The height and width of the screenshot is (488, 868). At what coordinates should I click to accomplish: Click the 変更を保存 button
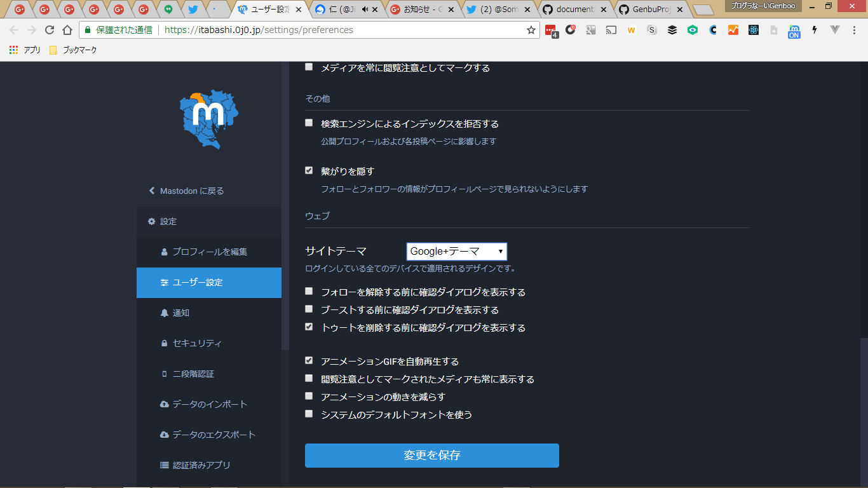point(432,456)
